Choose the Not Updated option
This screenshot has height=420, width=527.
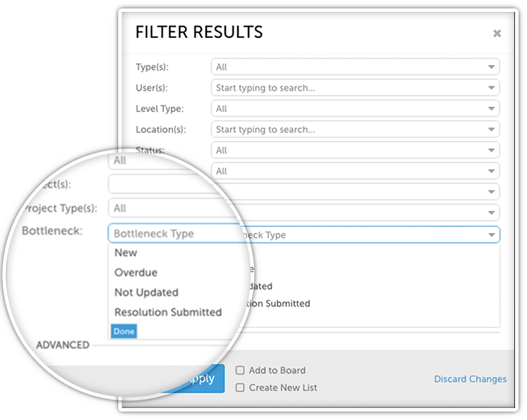[146, 293]
